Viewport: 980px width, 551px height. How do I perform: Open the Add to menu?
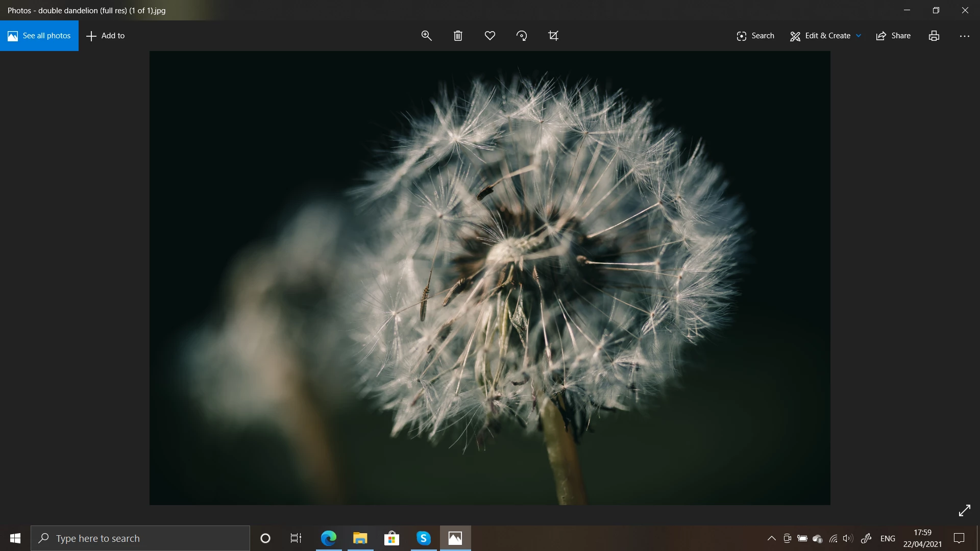(x=106, y=36)
